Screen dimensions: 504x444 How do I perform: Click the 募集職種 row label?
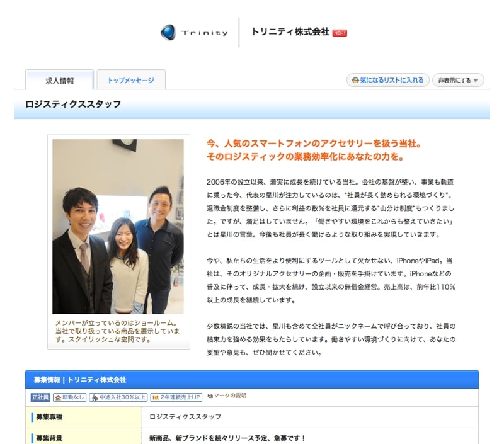pos(49,417)
